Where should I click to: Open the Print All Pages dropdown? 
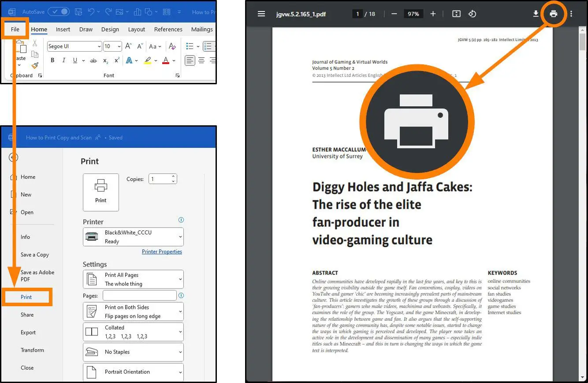pos(133,279)
